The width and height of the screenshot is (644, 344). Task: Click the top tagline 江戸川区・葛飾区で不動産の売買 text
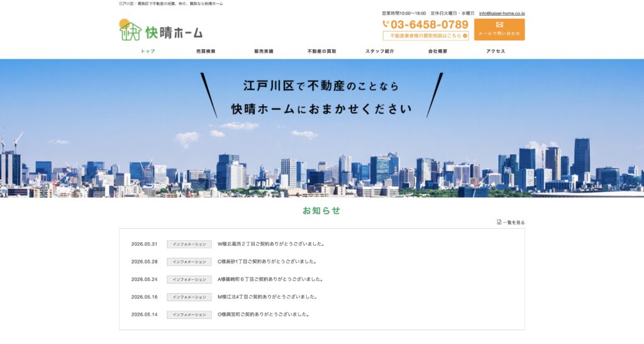pyautogui.click(x=171, y=4)
